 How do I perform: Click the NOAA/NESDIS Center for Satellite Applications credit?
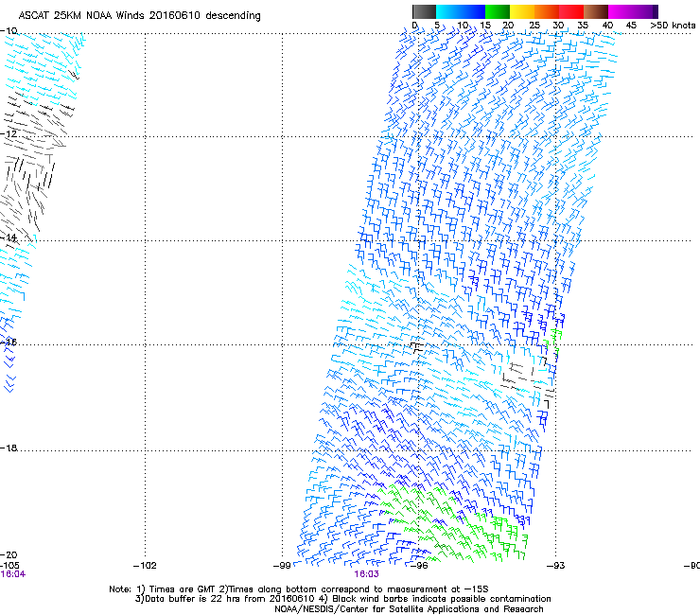click(409, 608)
